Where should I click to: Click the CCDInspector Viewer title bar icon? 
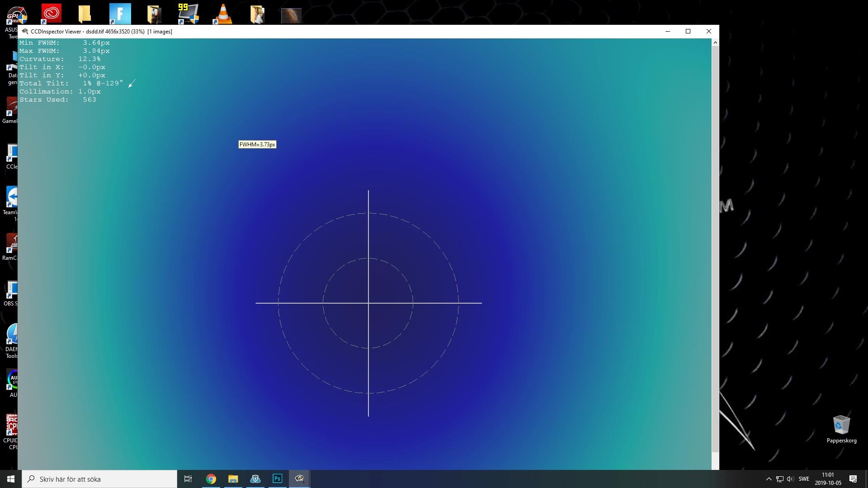pos(25,32)
